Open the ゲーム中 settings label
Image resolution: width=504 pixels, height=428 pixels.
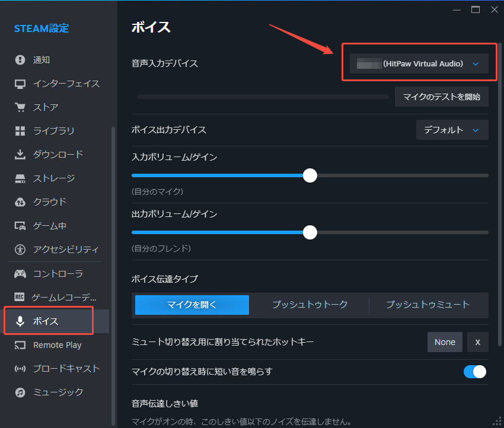50,226
